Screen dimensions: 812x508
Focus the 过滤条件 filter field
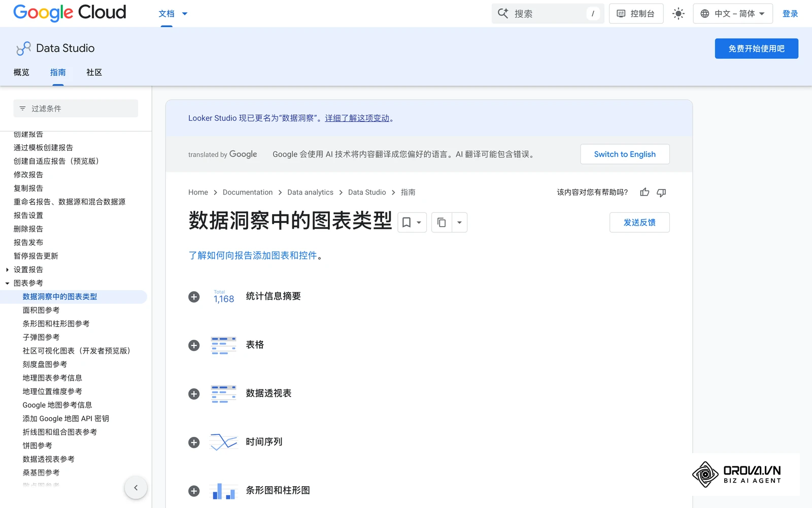point(76,109)
